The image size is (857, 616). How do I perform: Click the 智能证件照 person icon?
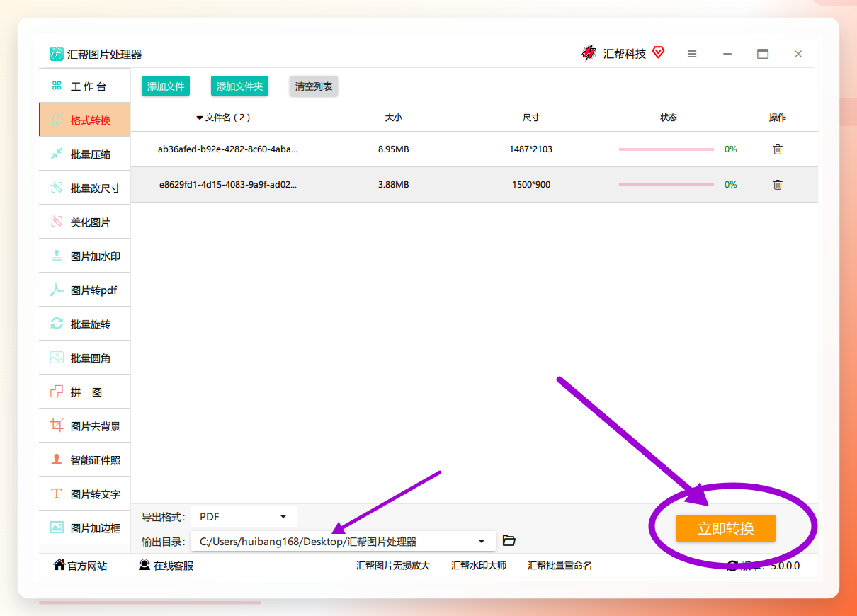pyautogui.click(x=57, y=460)
